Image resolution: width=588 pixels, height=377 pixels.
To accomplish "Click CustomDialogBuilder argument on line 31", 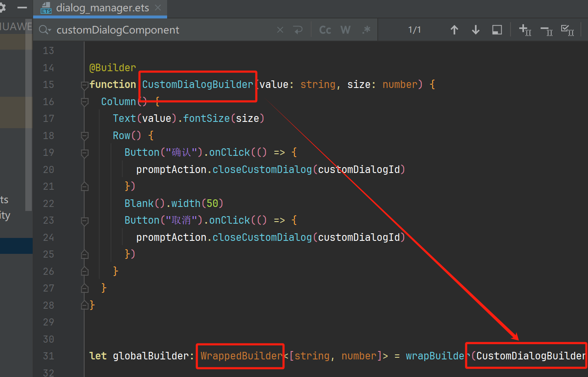I will coord(531,356).
